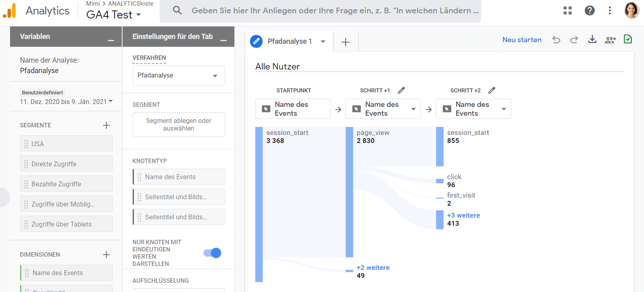Undo the last change

coord(556,40)
